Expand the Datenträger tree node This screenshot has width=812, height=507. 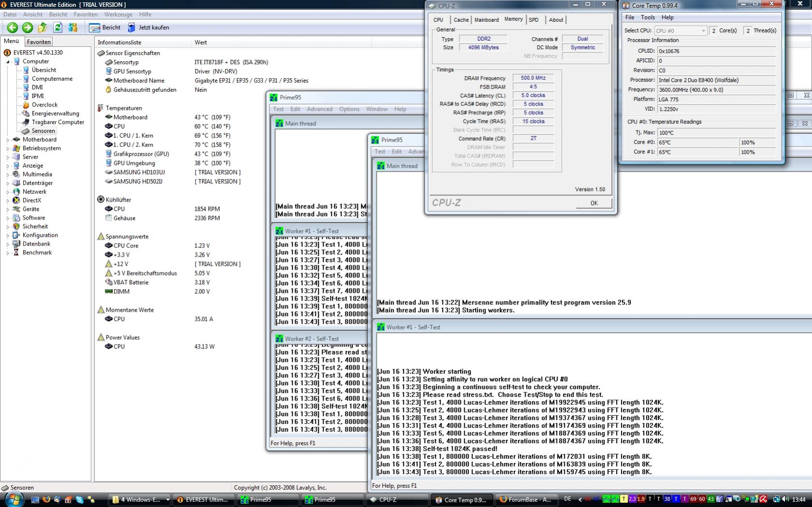[x=8, y=184]
